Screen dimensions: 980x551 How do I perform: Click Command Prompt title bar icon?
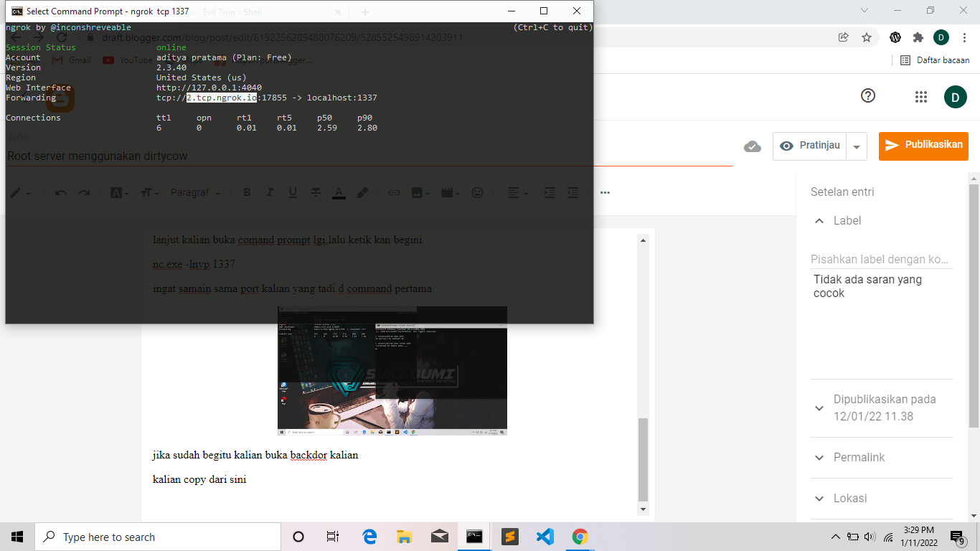pos(17,11)
